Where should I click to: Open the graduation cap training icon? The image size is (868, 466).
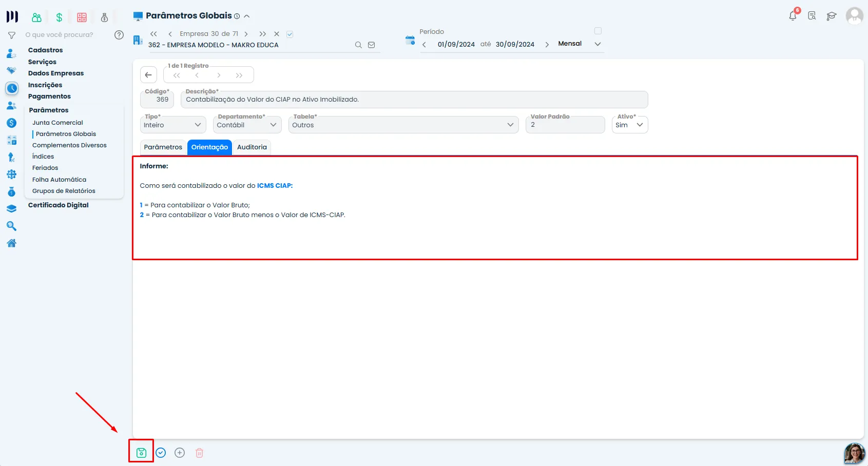831,16
